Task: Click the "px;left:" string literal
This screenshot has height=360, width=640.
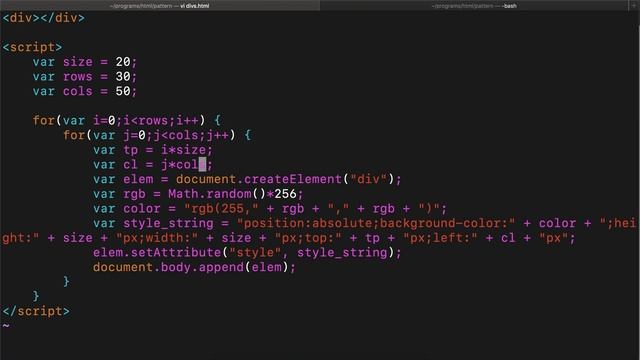Action: pyautogui.click(x=440, y=238)
